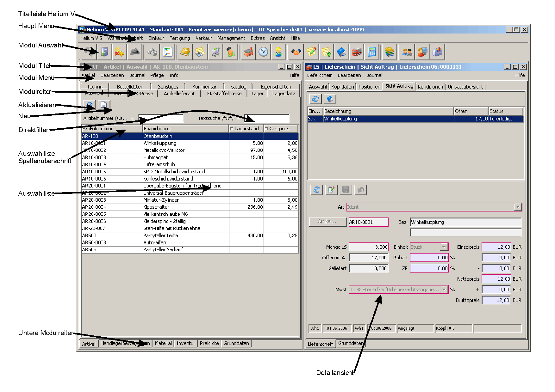Open the Fertigung menu in main menu bar
The width and height of the screenshot is (555, 392).
point(179,38)
